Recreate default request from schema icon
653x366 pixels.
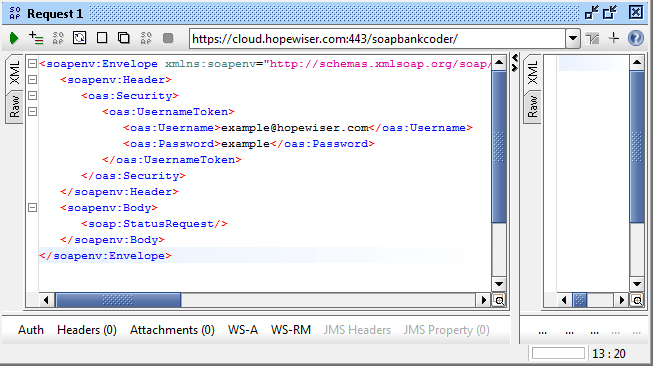tap(80, 38)
